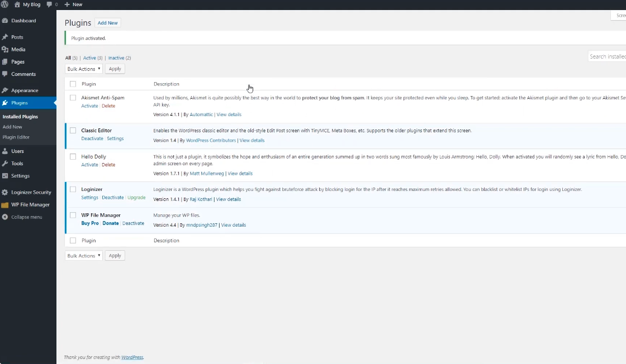Open the top Bulk Actions dropdown
This screenshot has width=626, height=364.
[84, 69]
